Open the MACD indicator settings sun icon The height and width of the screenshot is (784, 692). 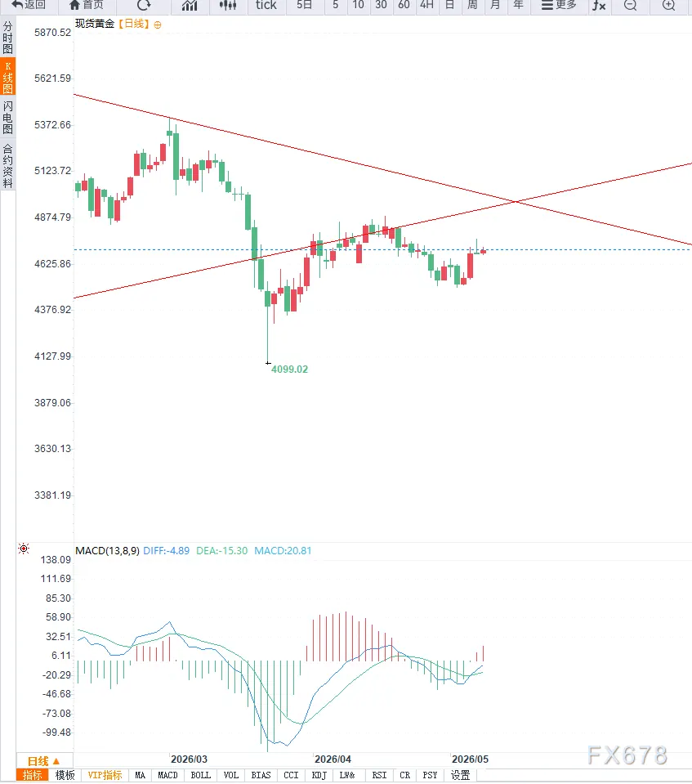click(x=24, y=549)
